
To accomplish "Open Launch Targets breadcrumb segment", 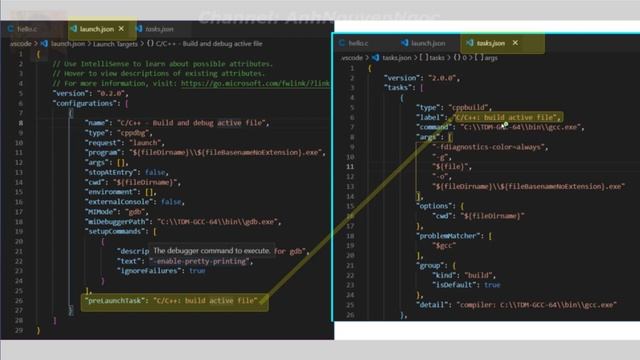I will click(116, 44).
